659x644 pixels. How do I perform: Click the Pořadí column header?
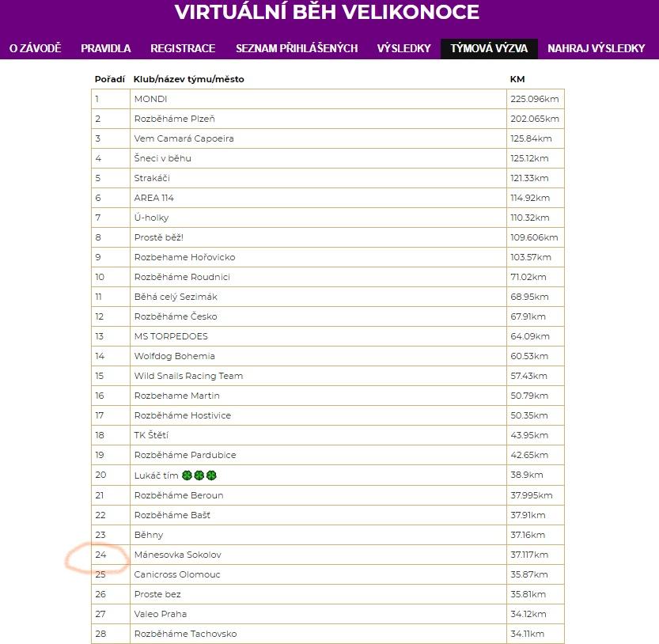click(x=108, y=79)
